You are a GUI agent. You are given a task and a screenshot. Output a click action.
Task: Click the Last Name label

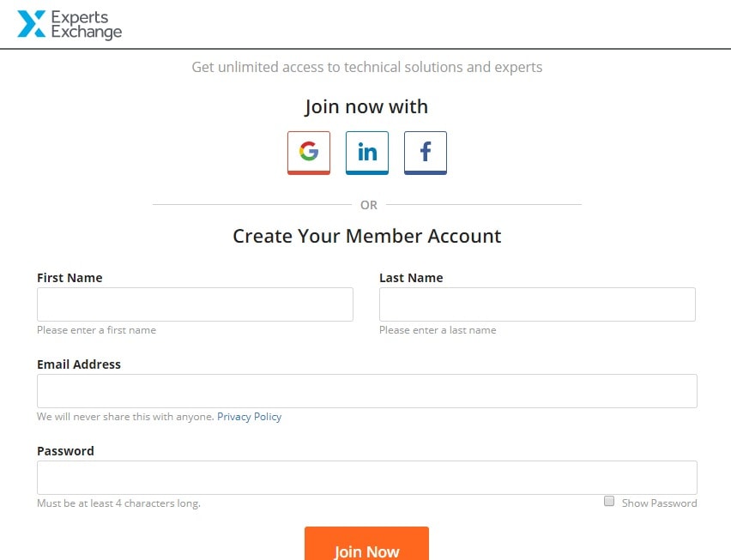point(411,278)
